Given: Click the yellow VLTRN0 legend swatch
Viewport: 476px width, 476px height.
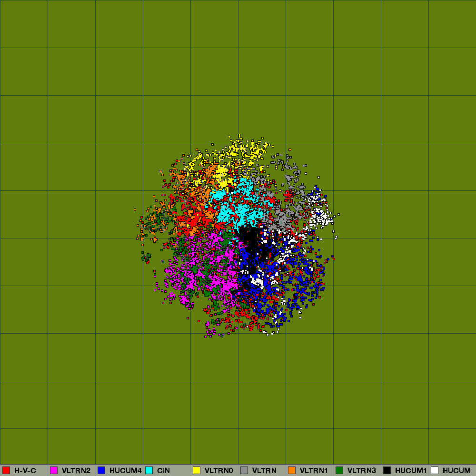Looking at the screenshot, I should pos(197,470).
